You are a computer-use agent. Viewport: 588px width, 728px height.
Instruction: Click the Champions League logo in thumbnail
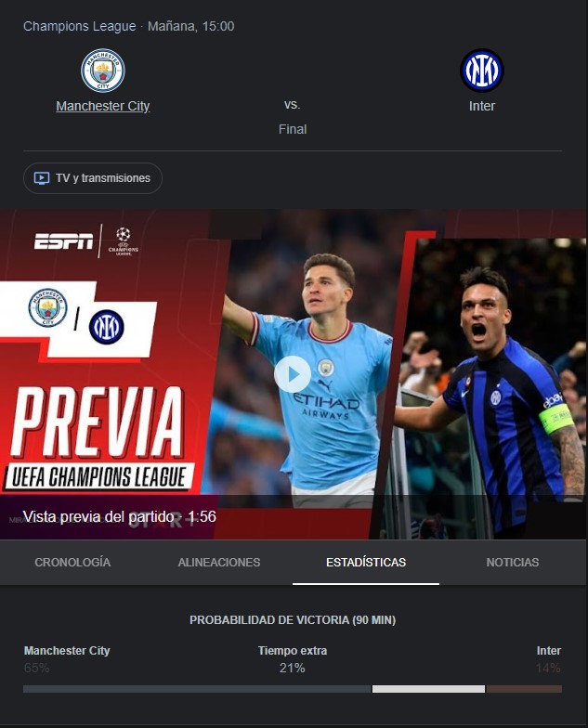(123, 241)
